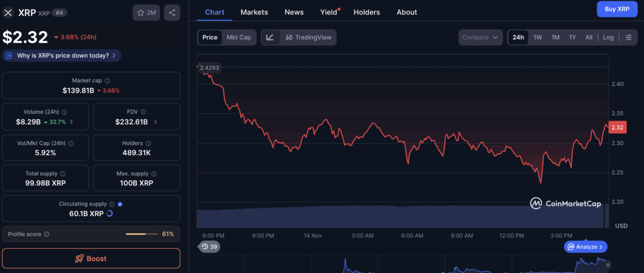
Task: Pause the chart with pause icon
Action: tap(608, 264)
